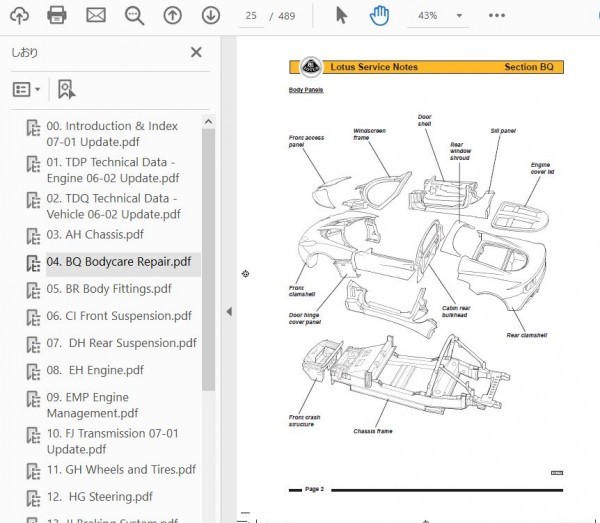Open the find text magnifier tool

coord(134,16)
